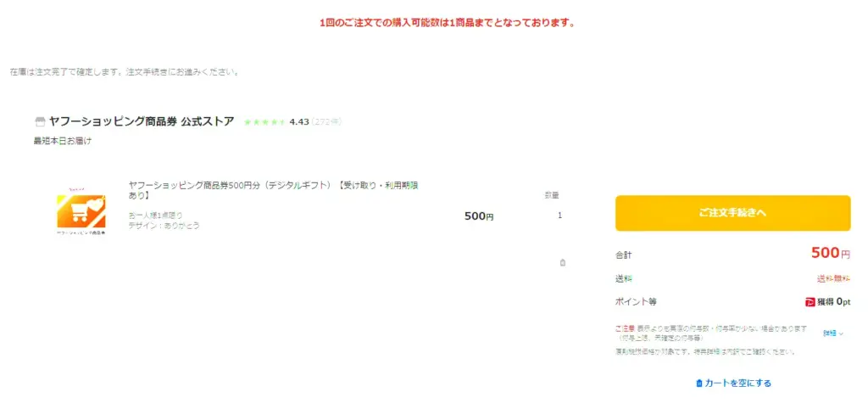Open product title ヤフーショッピング商品券500円分

[274, 191]
